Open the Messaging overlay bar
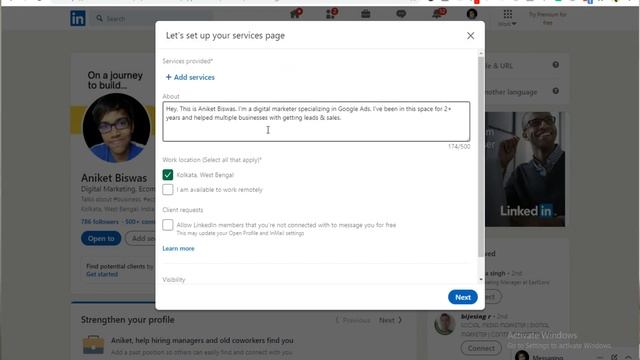This screenshot has height=360, width=640. point(573,356)
